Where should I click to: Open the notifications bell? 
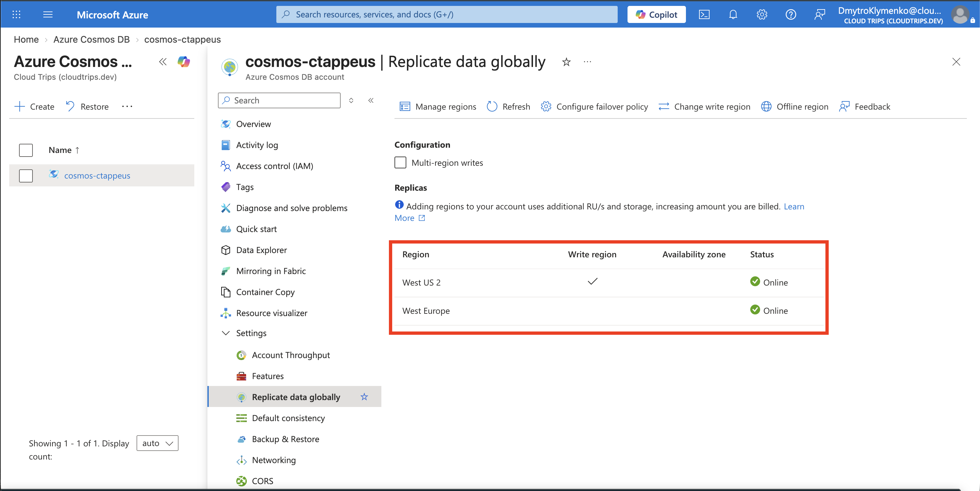tap(733, 14)
